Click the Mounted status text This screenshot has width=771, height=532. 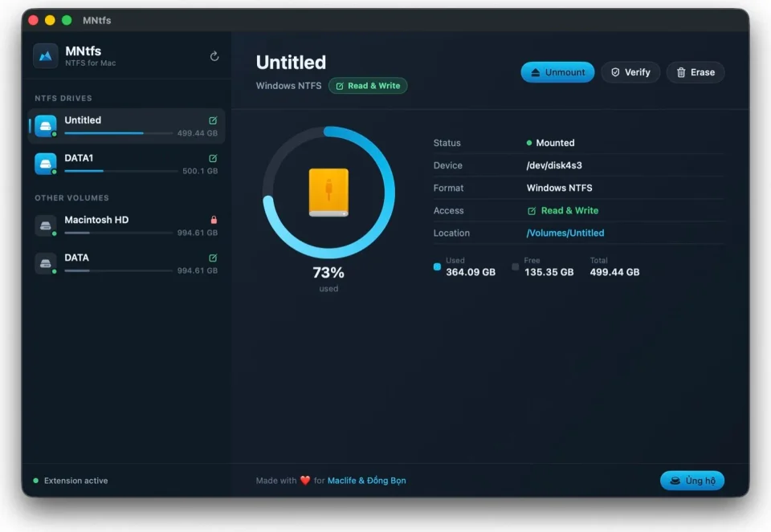tap(555, 143)
